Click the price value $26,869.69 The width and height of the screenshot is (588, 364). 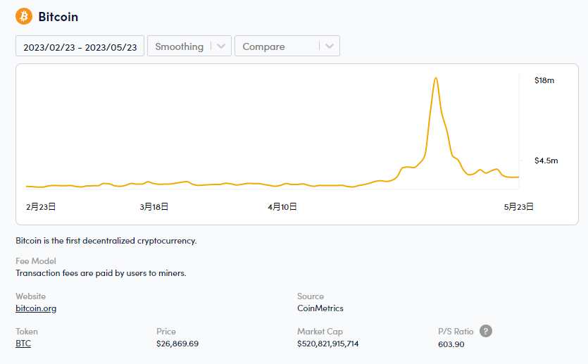pos(177,344)
